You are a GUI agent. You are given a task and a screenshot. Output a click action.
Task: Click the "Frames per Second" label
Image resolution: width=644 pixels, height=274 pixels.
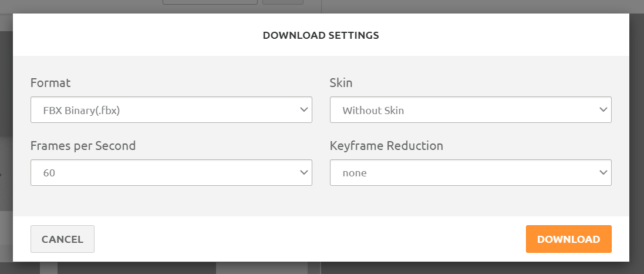(83, 146)
